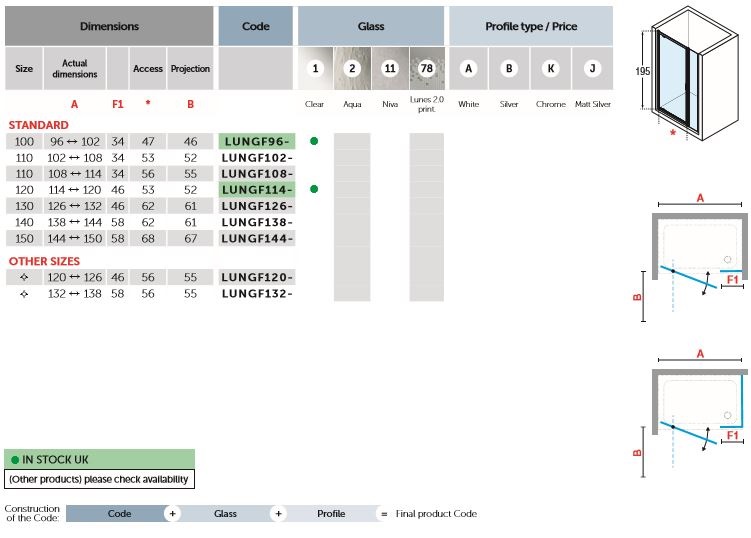The height and width of the screenshot is (538, 751).
Task: Select glass type 11 Niva swatch
Action: tap(390, 69)
